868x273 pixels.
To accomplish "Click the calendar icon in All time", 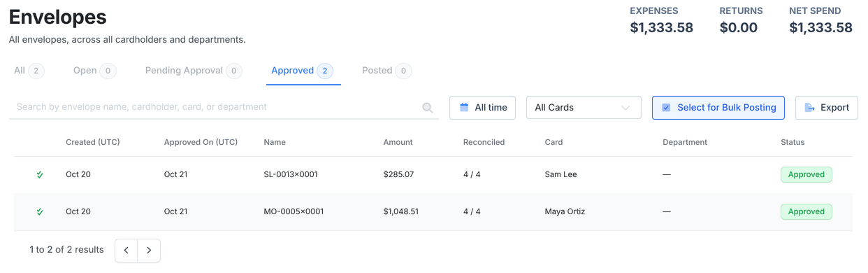I will click(x=464, y=108).
